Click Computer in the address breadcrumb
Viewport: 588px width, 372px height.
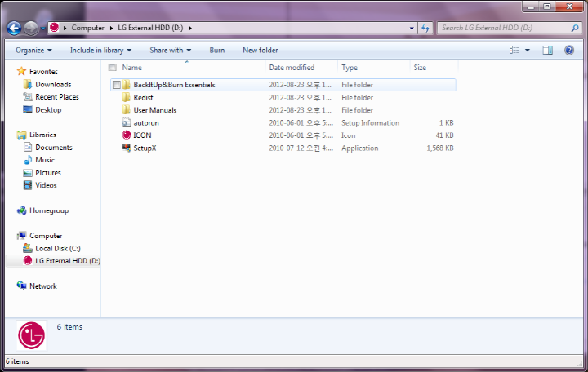point(87,28)
